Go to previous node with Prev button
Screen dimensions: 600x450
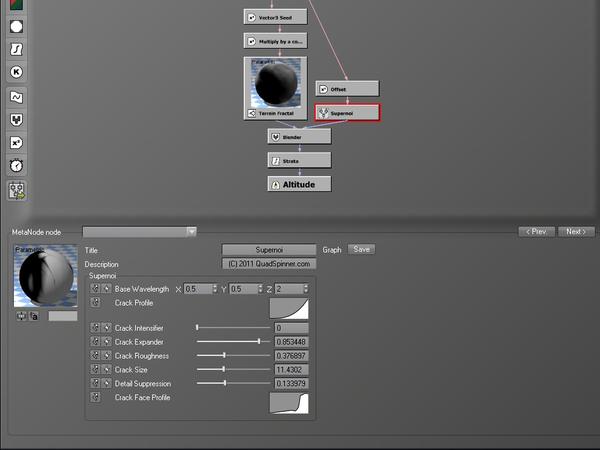click(x=536, y=232)
